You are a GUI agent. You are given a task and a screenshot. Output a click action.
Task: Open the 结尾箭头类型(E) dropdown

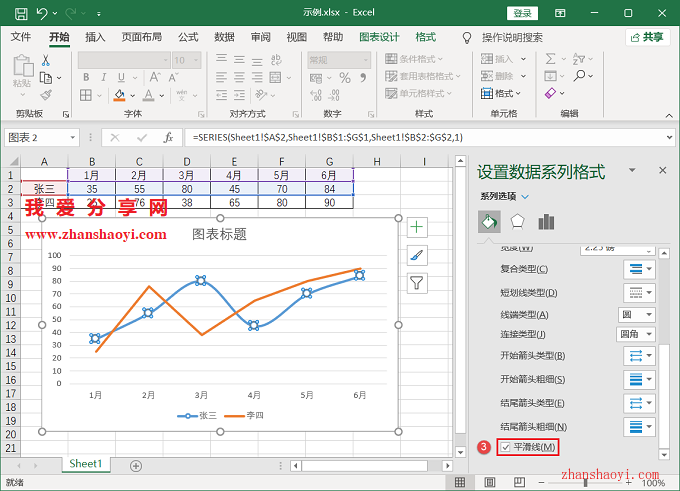pyautogui.click(x=640, y=403)
